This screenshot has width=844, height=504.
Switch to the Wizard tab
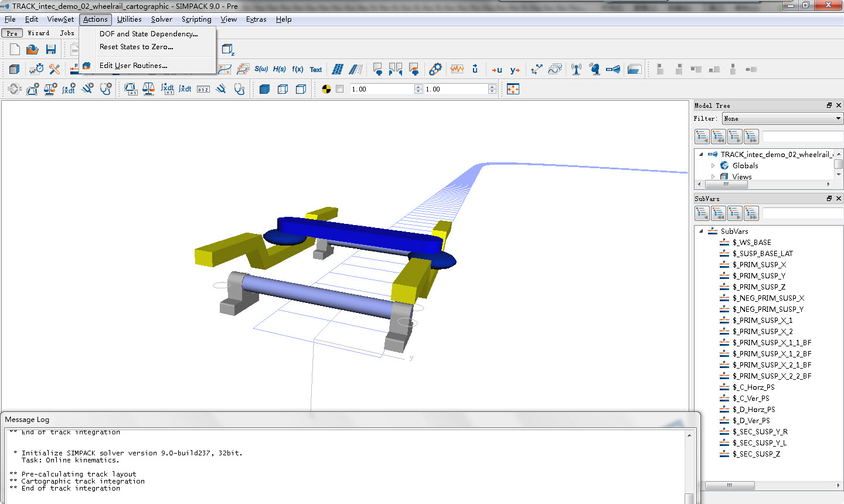39,33
